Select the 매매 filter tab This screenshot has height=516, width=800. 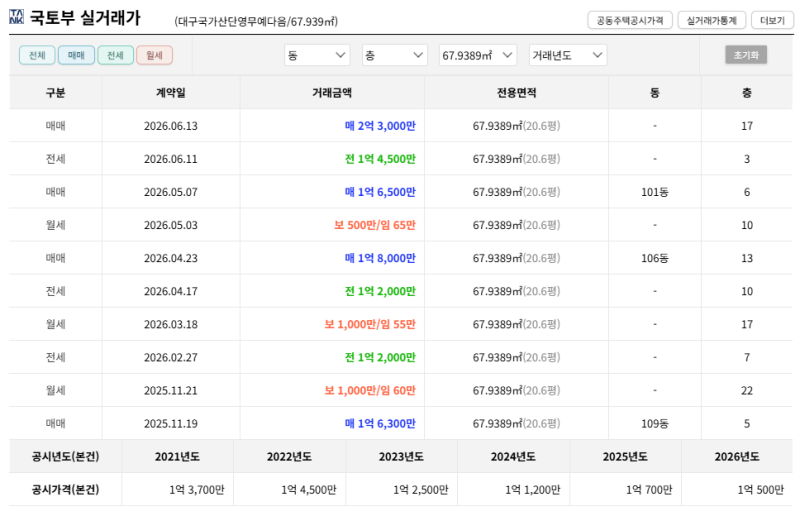77,55
